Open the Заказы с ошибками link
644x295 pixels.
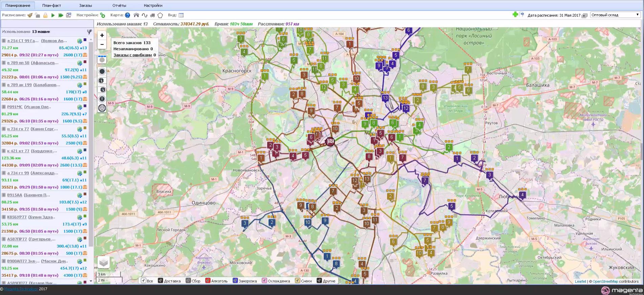[133, 55]
